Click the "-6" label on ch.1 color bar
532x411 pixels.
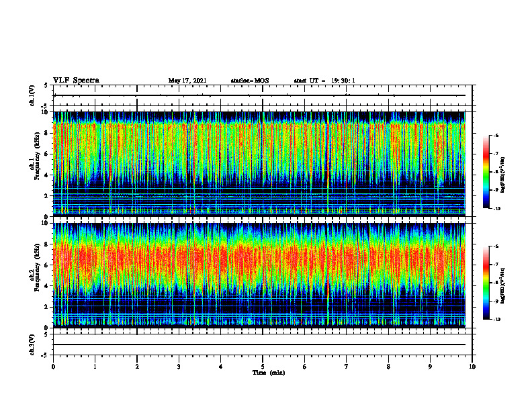point(496,136)
